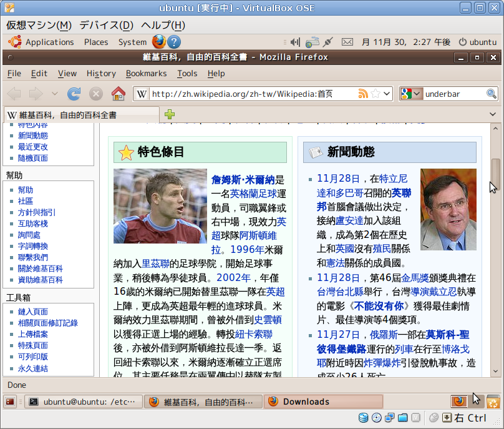
Task: Click the Stop loading icon
Action: (95, 94)
